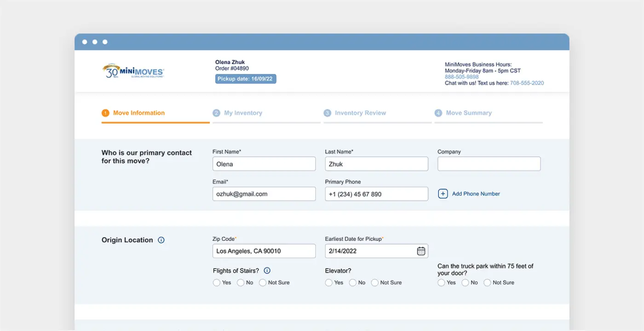Click the Company input field
This screenshot has height=331, width=644.
click(489, 164)
